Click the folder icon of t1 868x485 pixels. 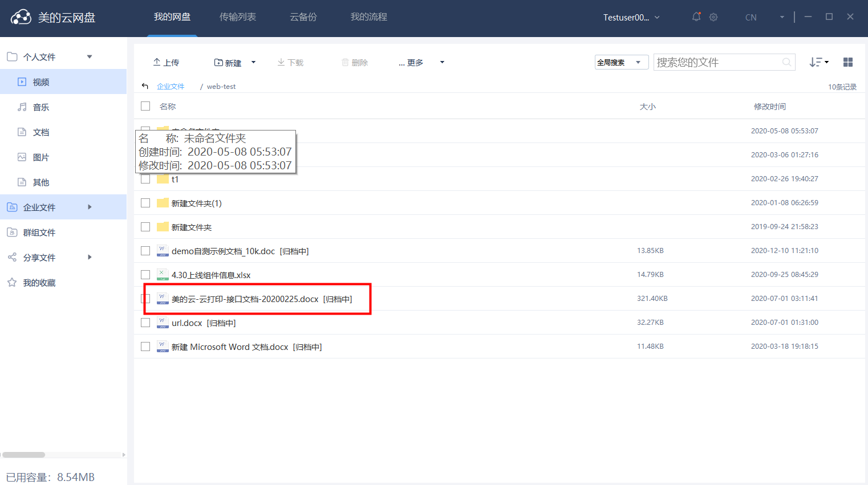coord(163,179)
